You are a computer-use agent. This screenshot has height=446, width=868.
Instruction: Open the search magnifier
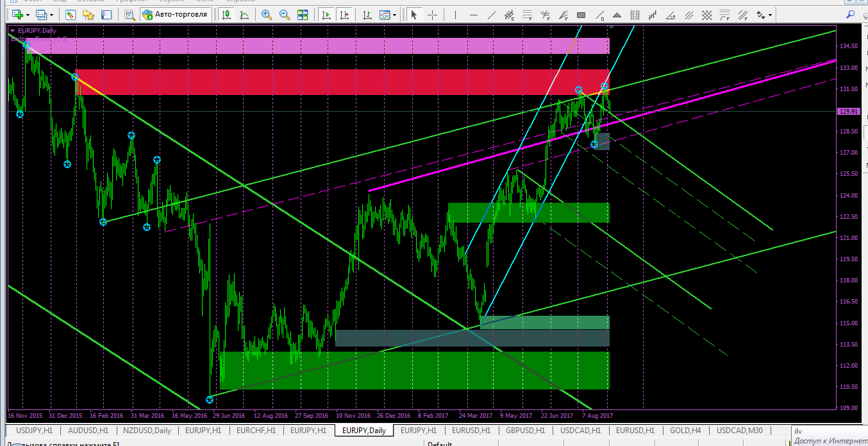coord(851,14)
